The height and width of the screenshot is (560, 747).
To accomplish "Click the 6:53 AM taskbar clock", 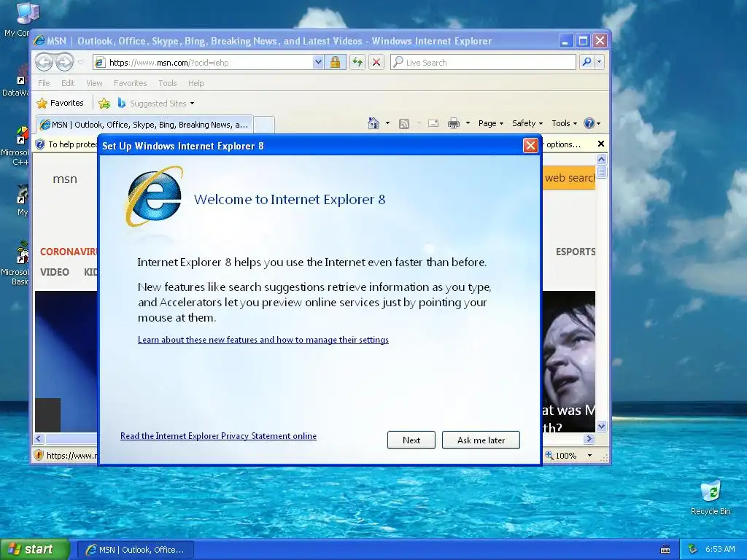I will [720, 549].
